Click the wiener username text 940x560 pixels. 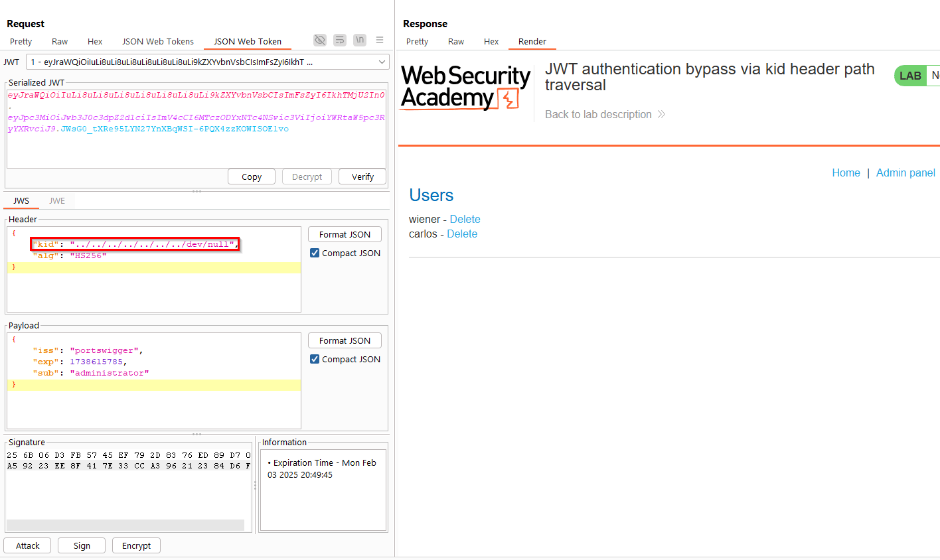(x=424, y=219)
